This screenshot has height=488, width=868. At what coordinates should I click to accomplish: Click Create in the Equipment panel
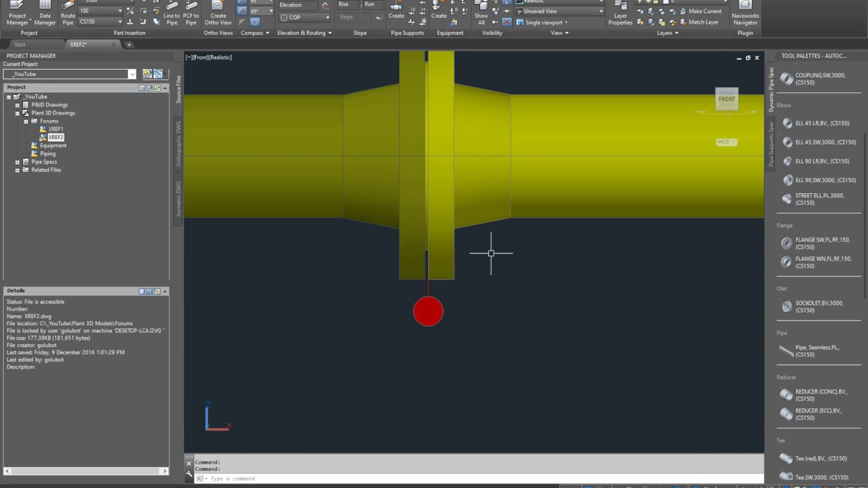tap(439, 10)
